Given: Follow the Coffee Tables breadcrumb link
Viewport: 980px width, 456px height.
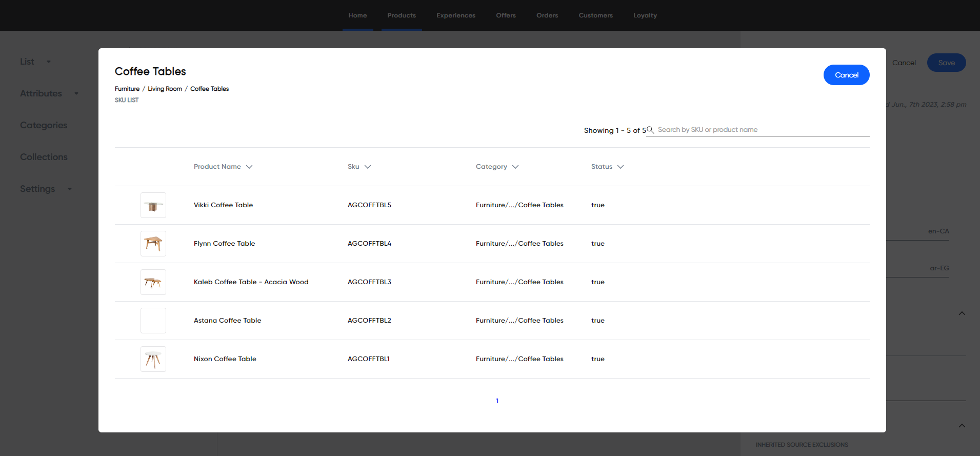Looking at the screenshot, I should [209, 89].
